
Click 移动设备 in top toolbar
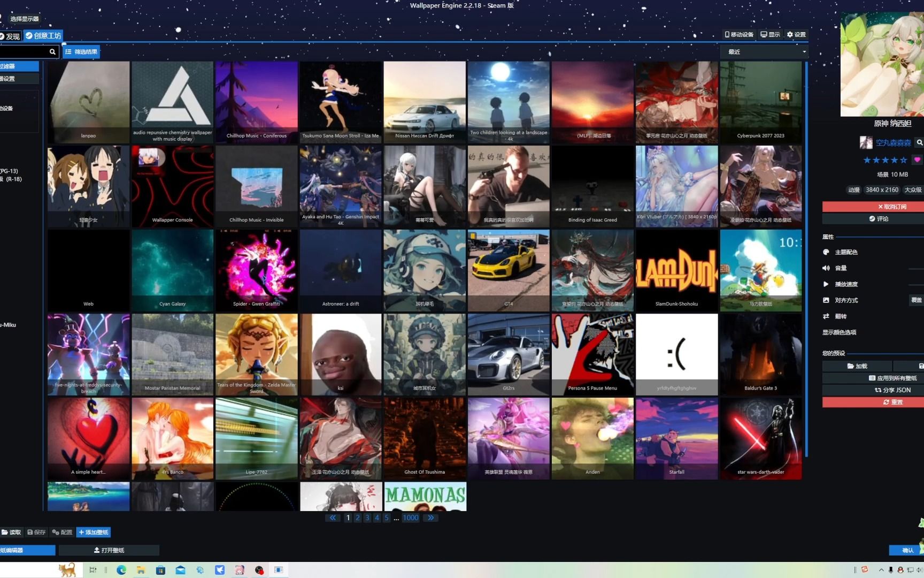coord(739,34)
